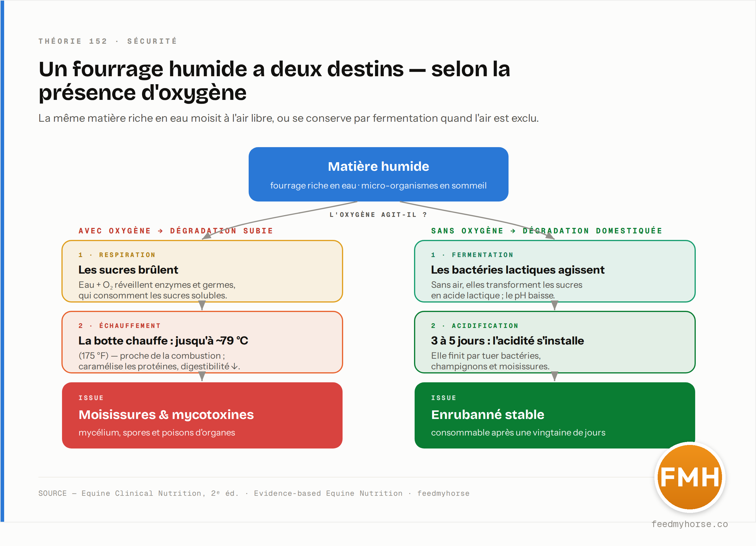This screenshot has width=756, height=546.
Task: Click the 'ISSUE' label in the green box
Action: (x=443, y=398)
